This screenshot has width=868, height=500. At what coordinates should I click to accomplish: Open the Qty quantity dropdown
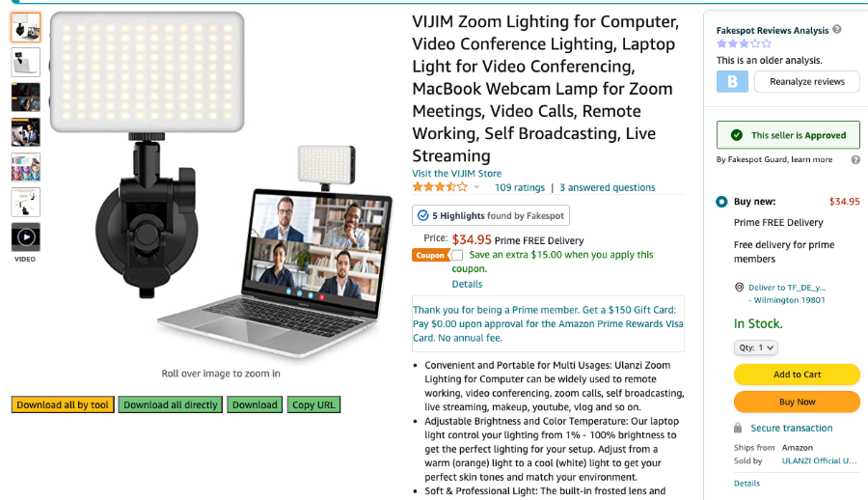(x=755, y=347)
